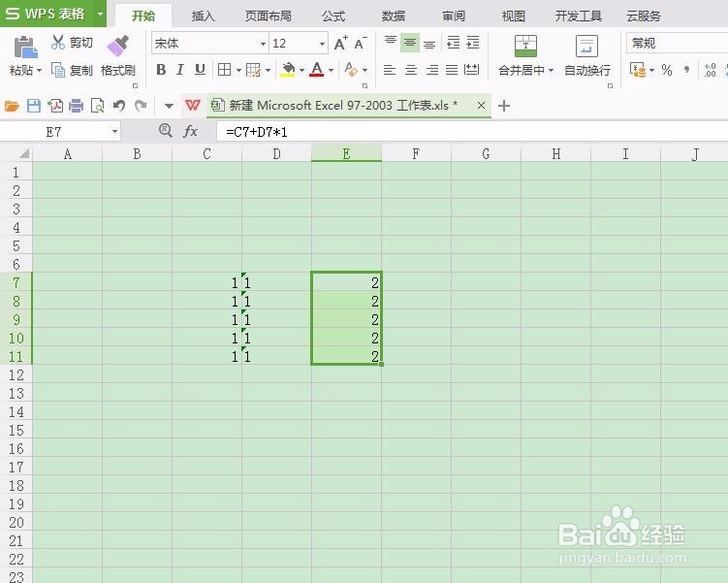Click the Wrap Text button
The height and width of the screenshot is (583, 728).
[x=586, y=55]
